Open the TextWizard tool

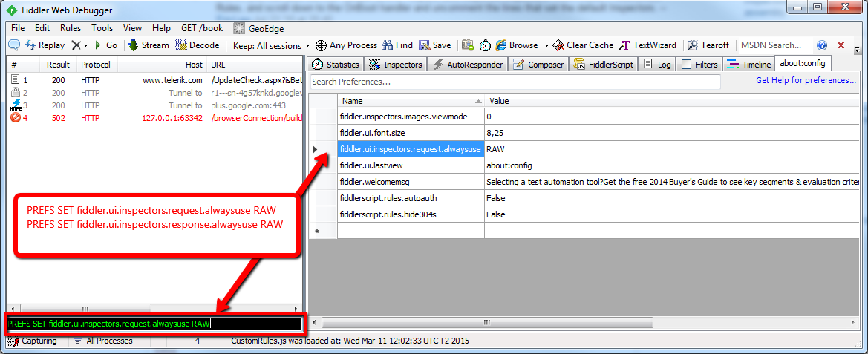pos(648,45)
